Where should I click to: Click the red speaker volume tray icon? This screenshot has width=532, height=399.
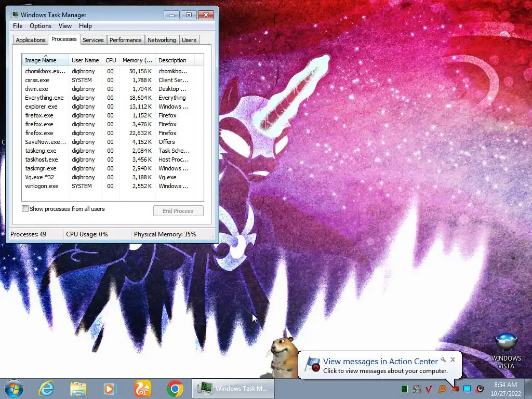pyautogui.click(x=480, y=389)
